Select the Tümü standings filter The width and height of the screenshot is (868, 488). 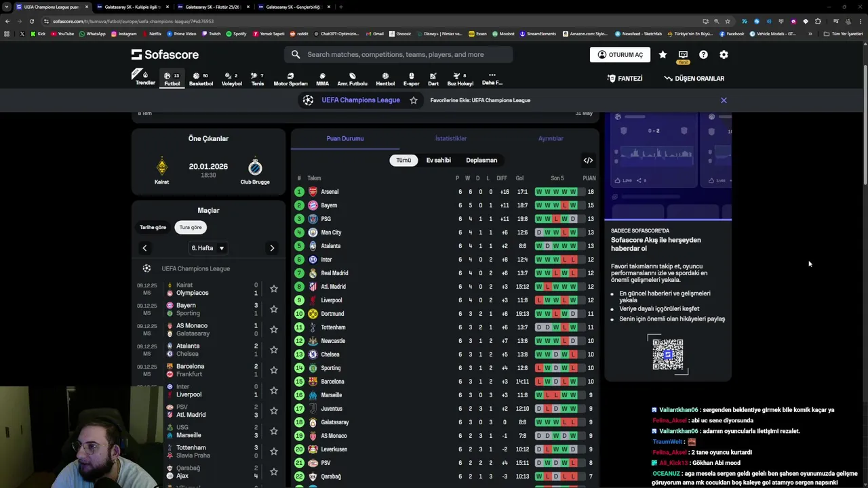[403, 161]
